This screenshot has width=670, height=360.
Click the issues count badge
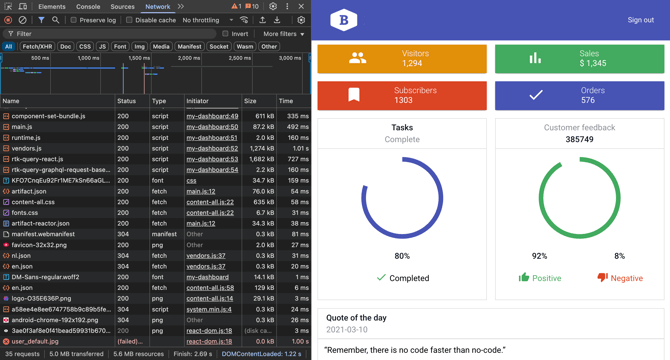(252, 6)
